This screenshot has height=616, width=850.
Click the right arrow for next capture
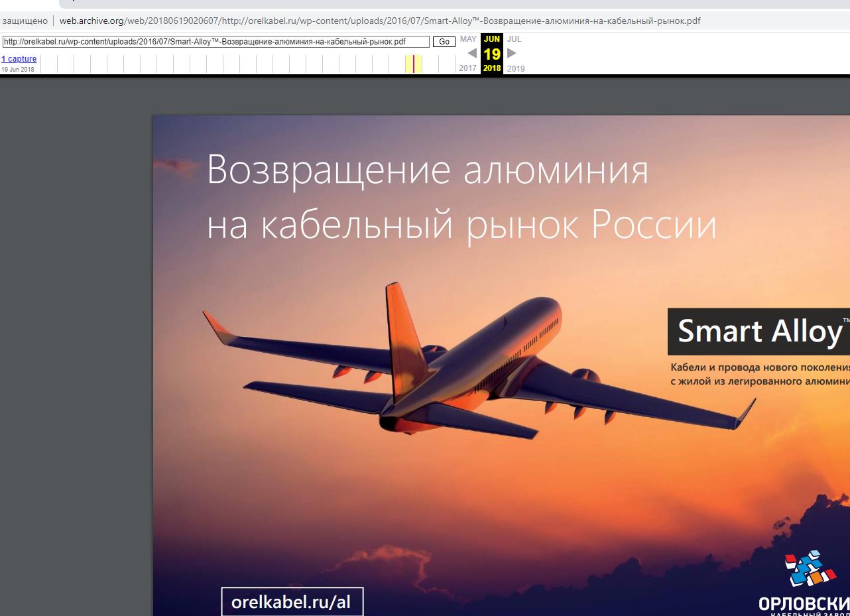(x=512, y=53)
